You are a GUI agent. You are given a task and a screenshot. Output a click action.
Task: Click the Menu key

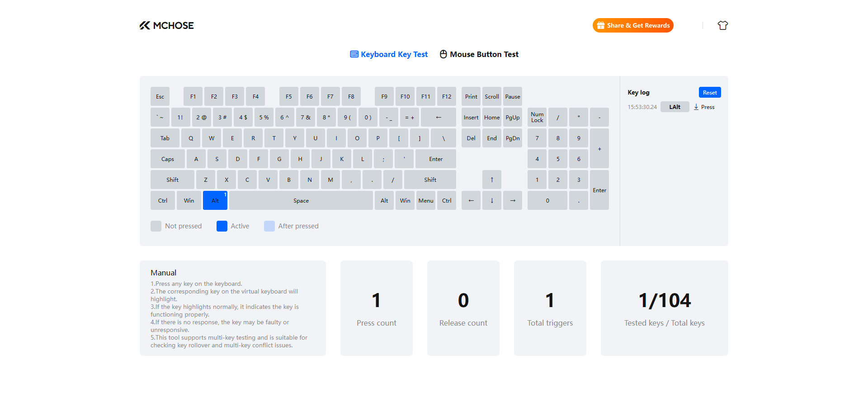[426, 200]
